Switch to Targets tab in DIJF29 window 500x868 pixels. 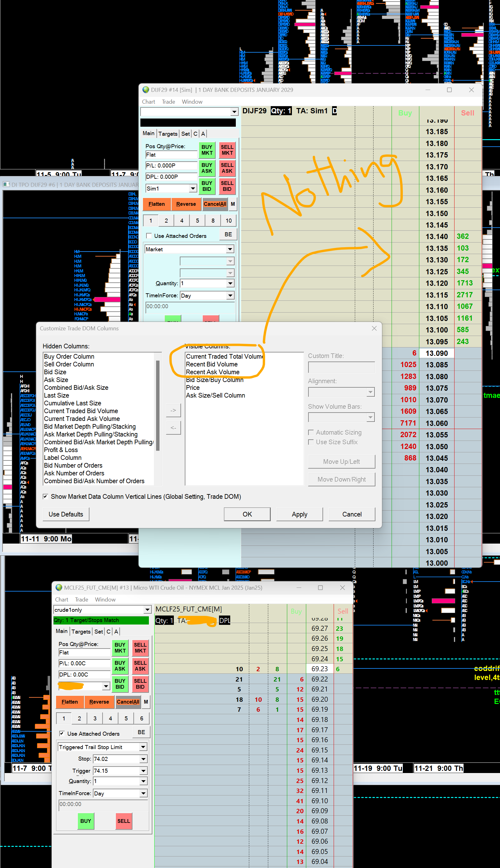pos(168,134)
